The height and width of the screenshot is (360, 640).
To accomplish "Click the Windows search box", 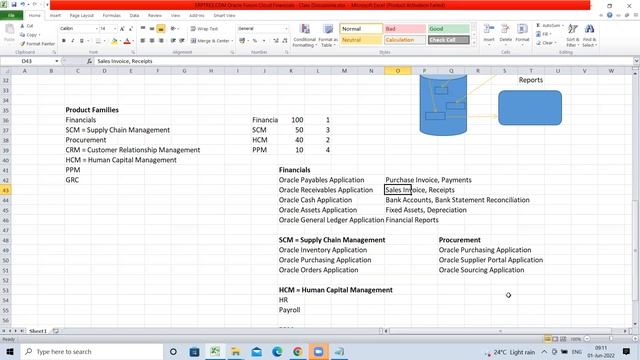I will [x=92, y=351].
